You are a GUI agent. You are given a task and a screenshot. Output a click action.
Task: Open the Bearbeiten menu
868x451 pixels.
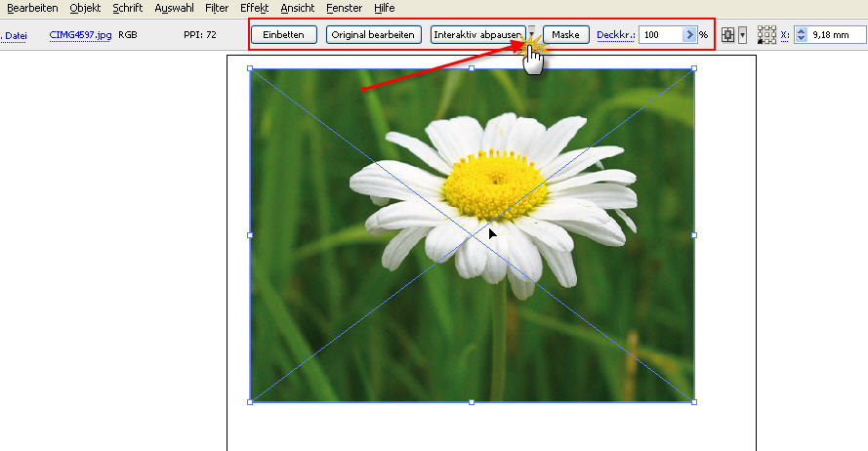pyautogui.click(x=32, y=8)
